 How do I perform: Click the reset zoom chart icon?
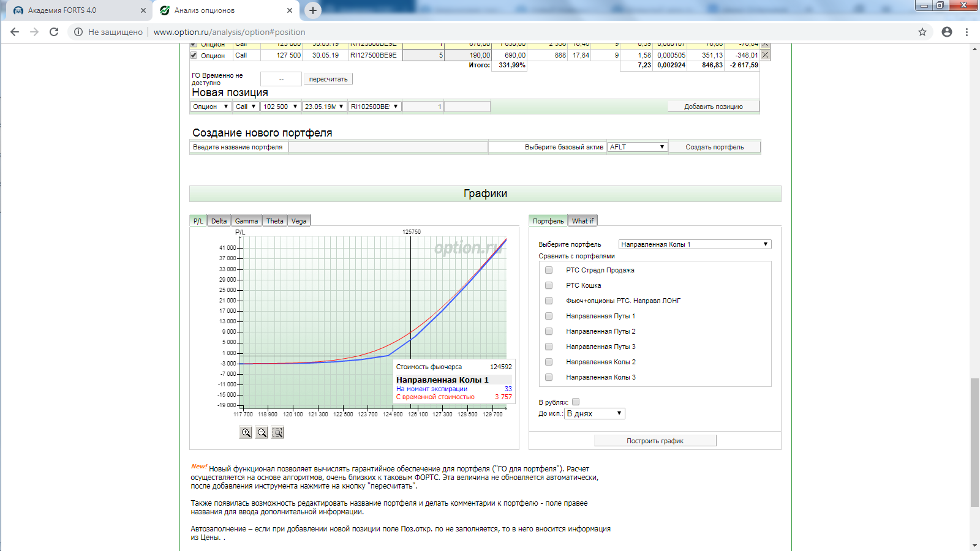(277, 433)
